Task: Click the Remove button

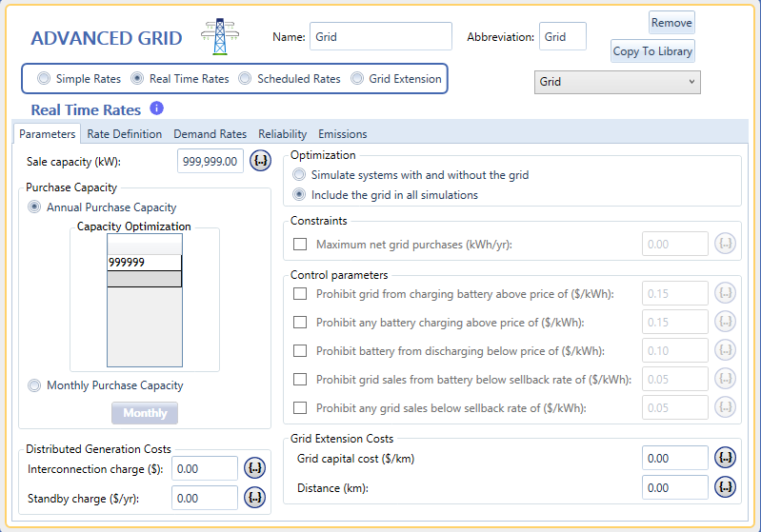Action: pos(671,23)
